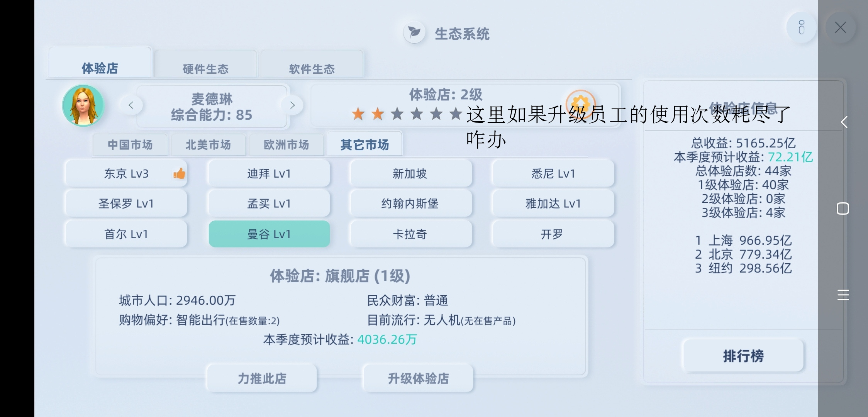Switch to next employee with right chevron
Viewport: 868px width, 417px height.
pos(292,105)
